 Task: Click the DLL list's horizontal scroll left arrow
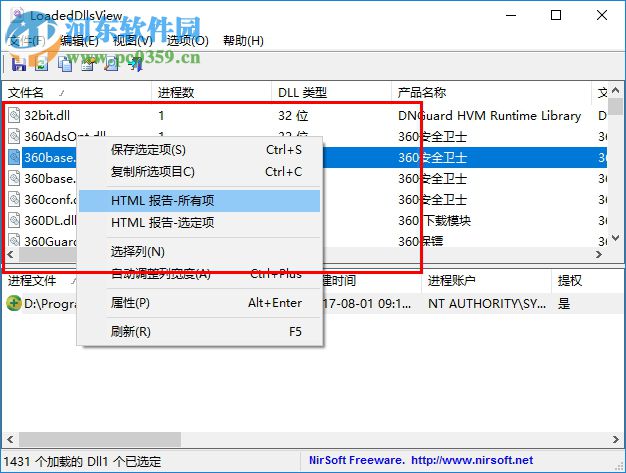pos(10,254)
